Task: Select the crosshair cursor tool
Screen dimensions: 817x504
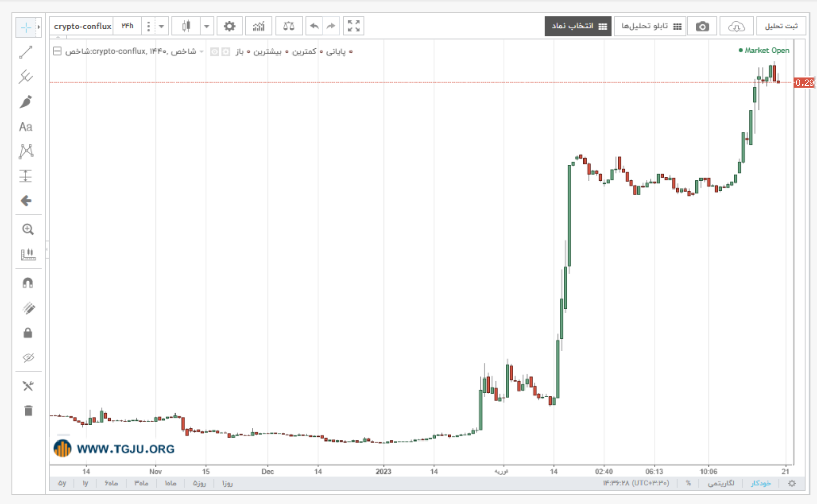Action: pos(26,27)
